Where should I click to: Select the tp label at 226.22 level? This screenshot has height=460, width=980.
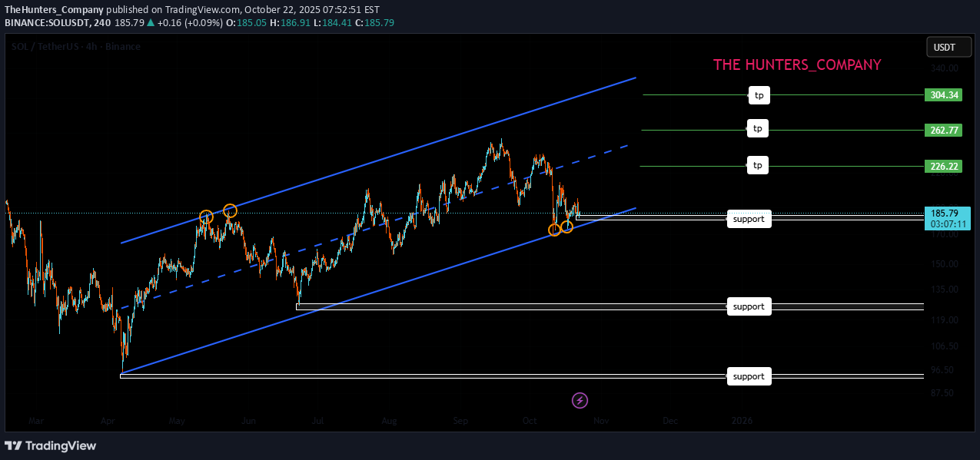(758, 165)
